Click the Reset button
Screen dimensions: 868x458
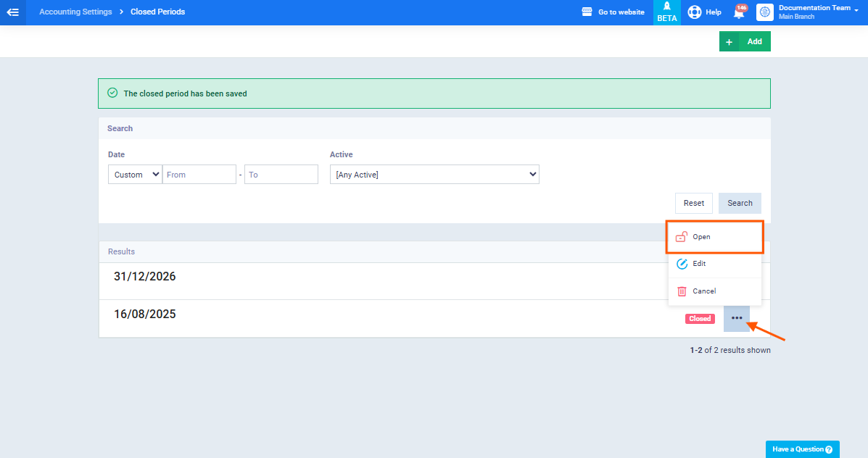pos(694,203)
